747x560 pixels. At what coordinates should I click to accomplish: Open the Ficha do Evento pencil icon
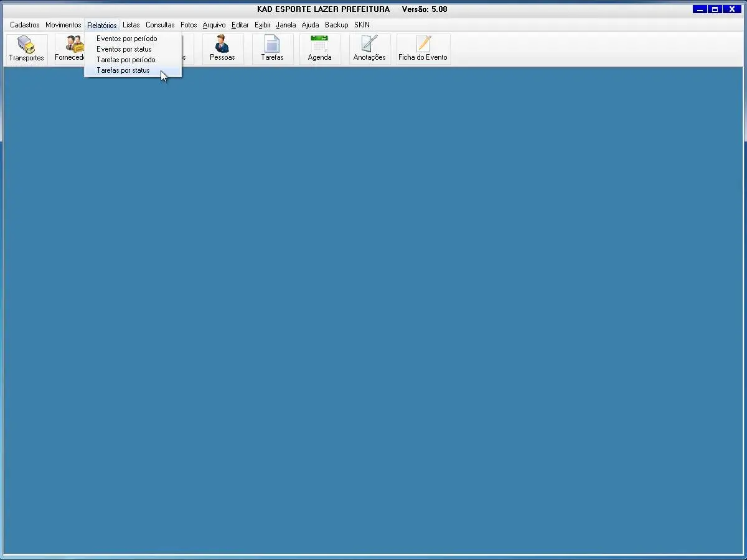(x=423, y=49)
